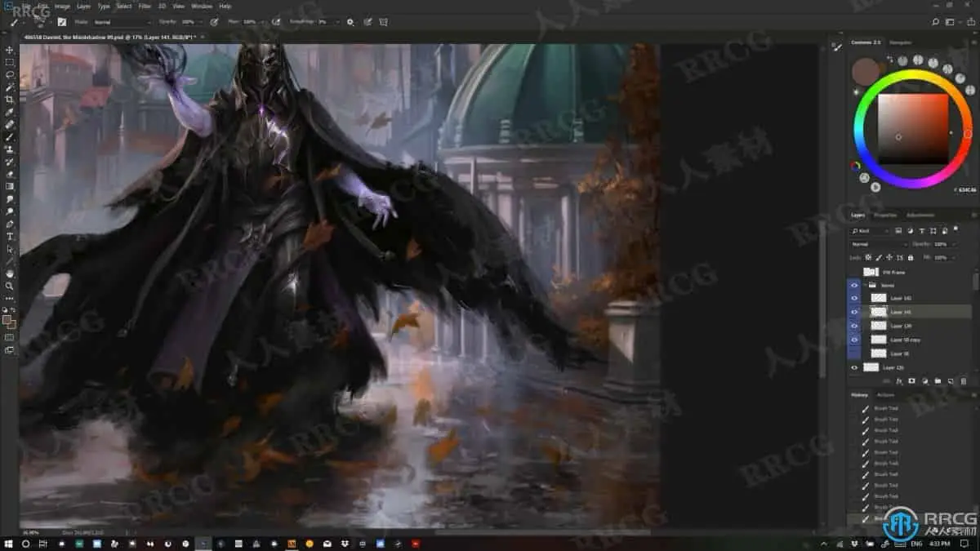Switch to the Navigator tab
Screen dimensions: 980x551
coord(900,42)
